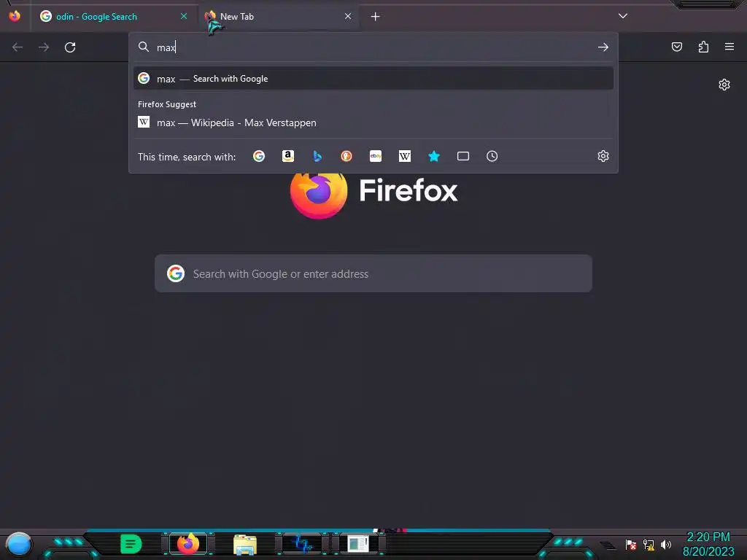Click the Search with Google or enter address box
The width and height of the screenshot is (747, 560).
tap(373, 273)
